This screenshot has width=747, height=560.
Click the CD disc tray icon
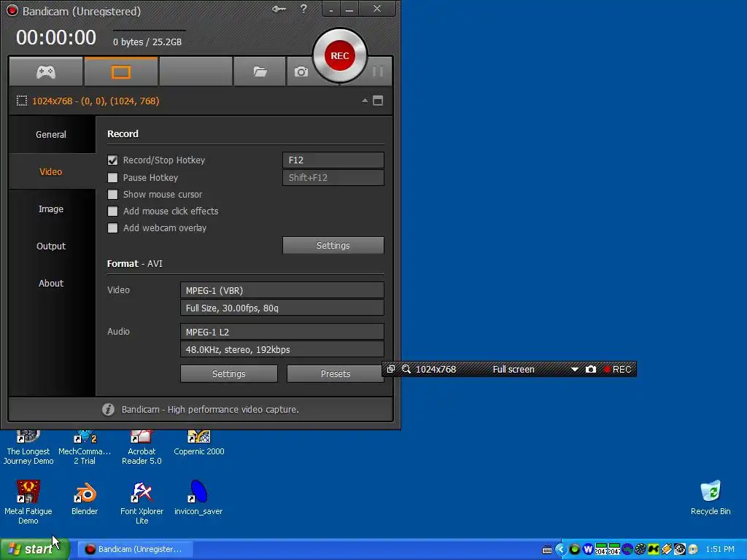pos(693,549)
